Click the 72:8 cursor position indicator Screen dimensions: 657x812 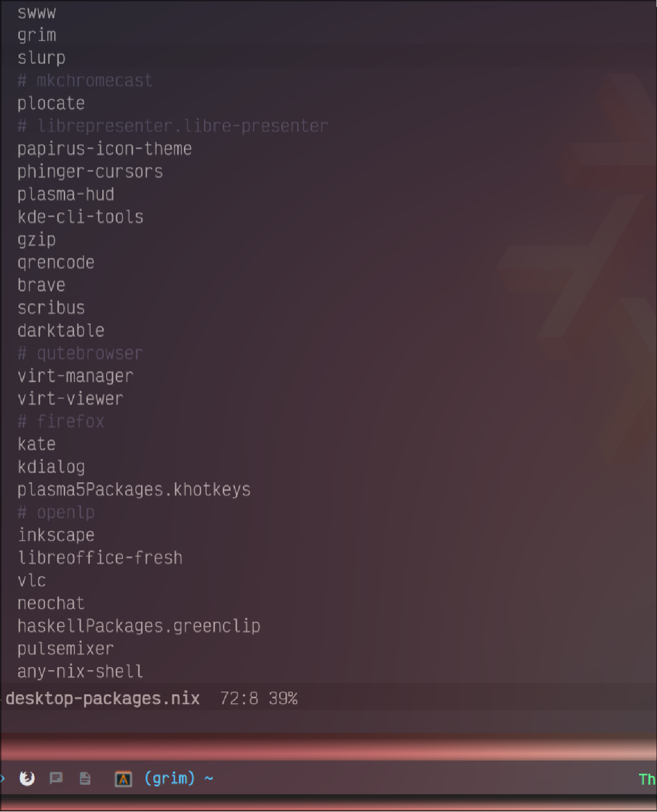[239, 699]
